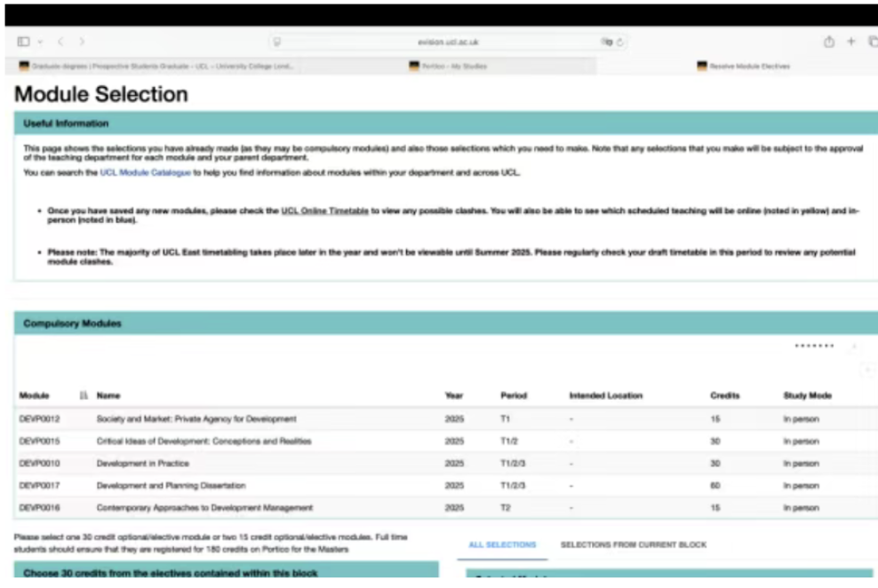Open the sidebar dropdown chevron next to sidebar icon
The image size is (878, 588).
pos(40,42)
